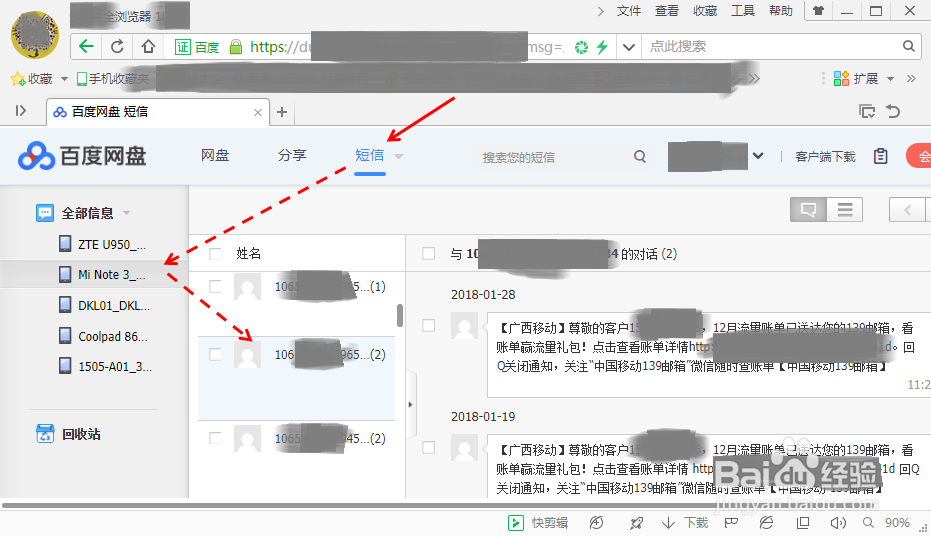The height and width of the screenshot is (536, 931).
Task: Check the contact ending 965...(2) checkbox
Action: point(216,354)
